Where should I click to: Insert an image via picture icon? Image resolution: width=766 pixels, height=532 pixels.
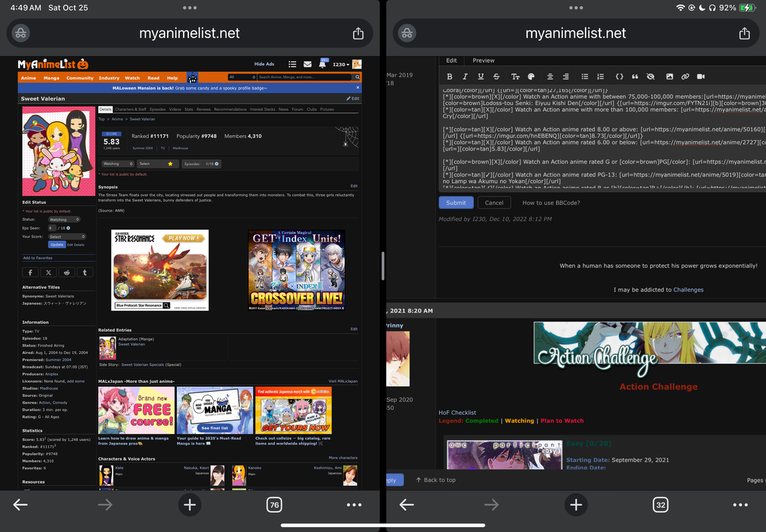(670, 76)
